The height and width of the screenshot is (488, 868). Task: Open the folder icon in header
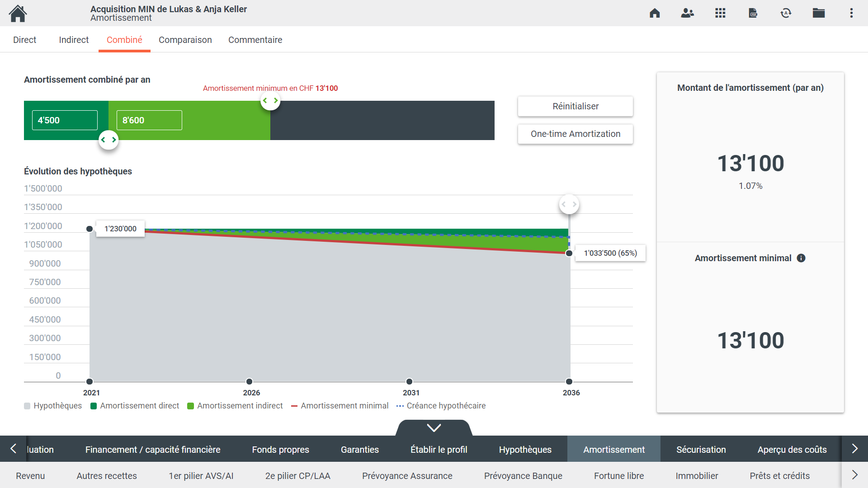click(x=819, y=13)
